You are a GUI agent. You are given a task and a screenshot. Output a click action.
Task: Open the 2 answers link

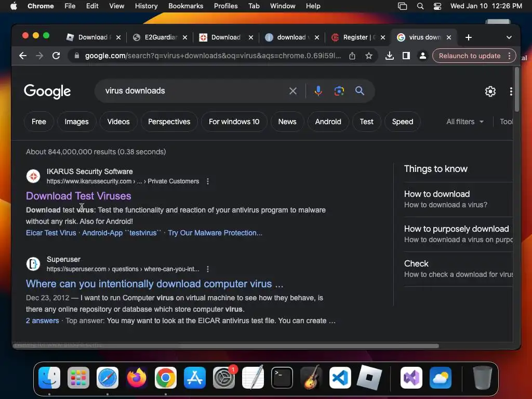click(x=43, y=321)
